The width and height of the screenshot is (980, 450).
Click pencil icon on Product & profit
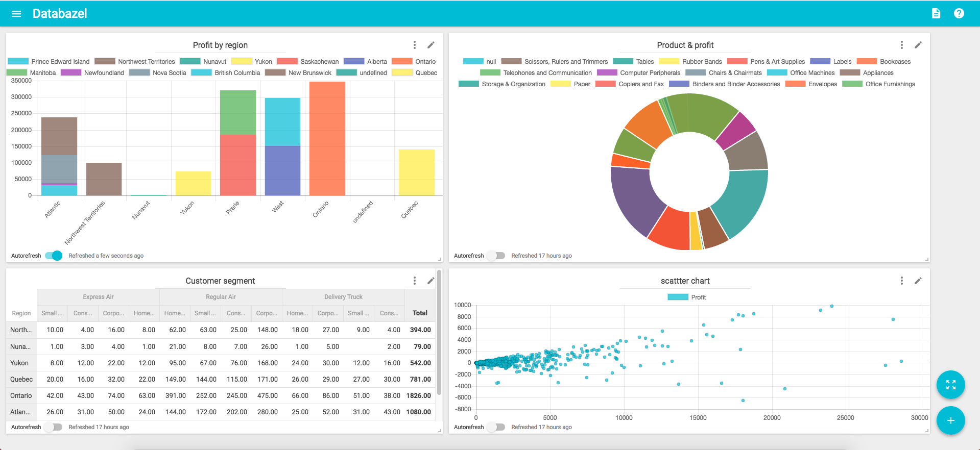click(x=918, y=45)
